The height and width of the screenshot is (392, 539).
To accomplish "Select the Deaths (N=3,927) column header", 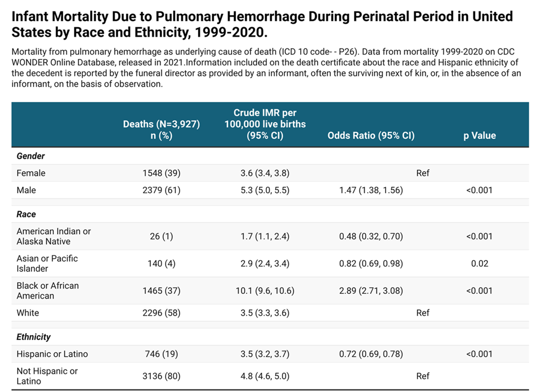I will 161,130.
